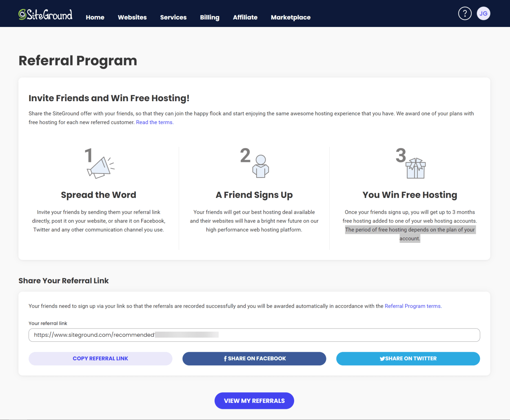
Task: Open the Referral Program terms link
Action: click(x=413, y=306)
